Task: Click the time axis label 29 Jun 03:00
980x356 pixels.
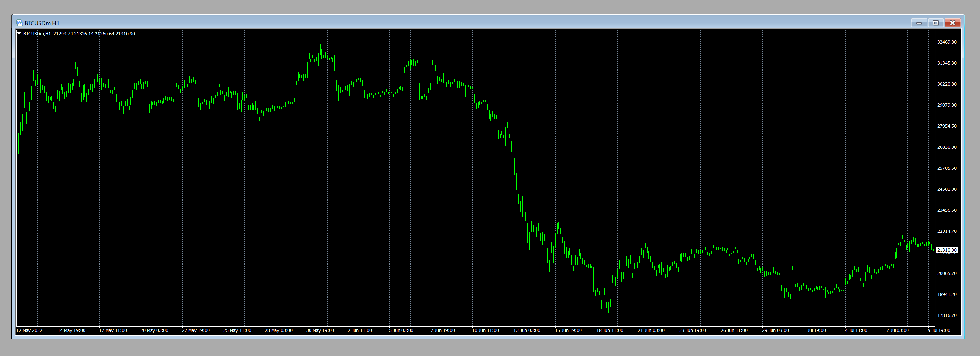Action: point(776,330)
